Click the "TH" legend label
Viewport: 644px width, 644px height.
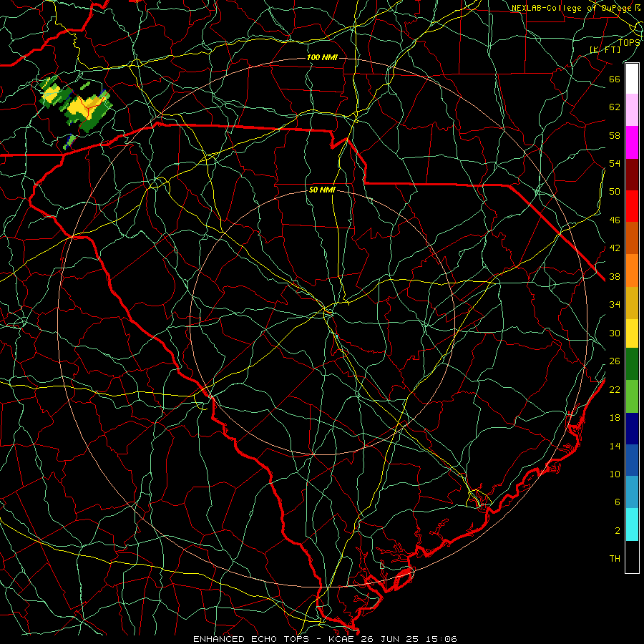615,559
